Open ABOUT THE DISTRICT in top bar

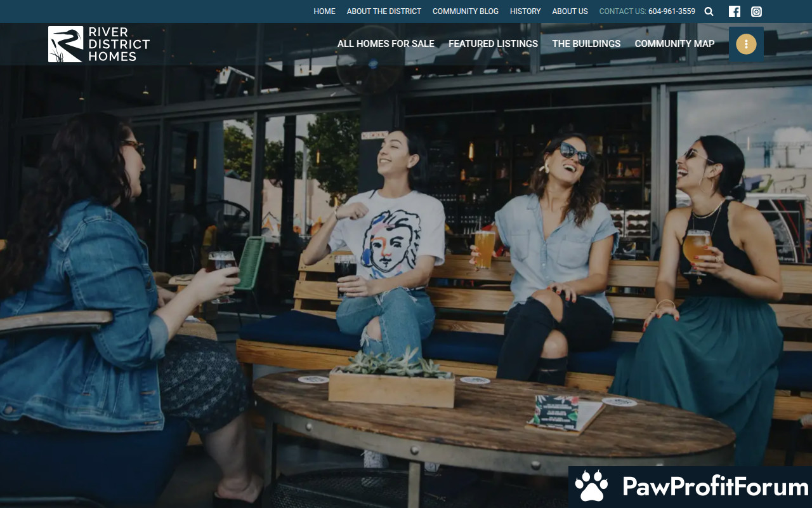(x=384, y=11)
